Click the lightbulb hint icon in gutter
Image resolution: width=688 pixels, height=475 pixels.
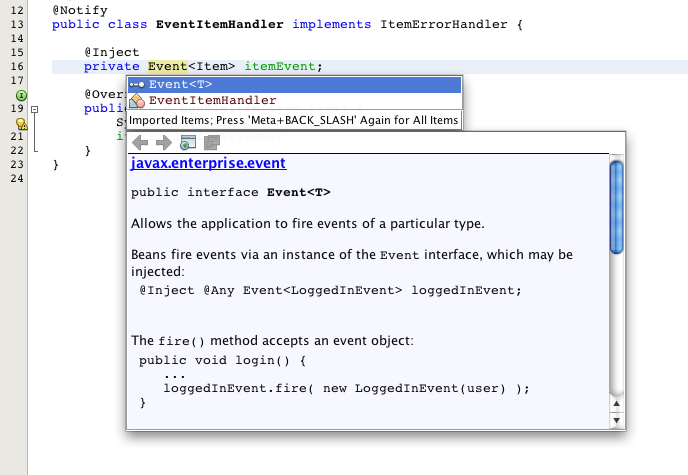(21, 124)
